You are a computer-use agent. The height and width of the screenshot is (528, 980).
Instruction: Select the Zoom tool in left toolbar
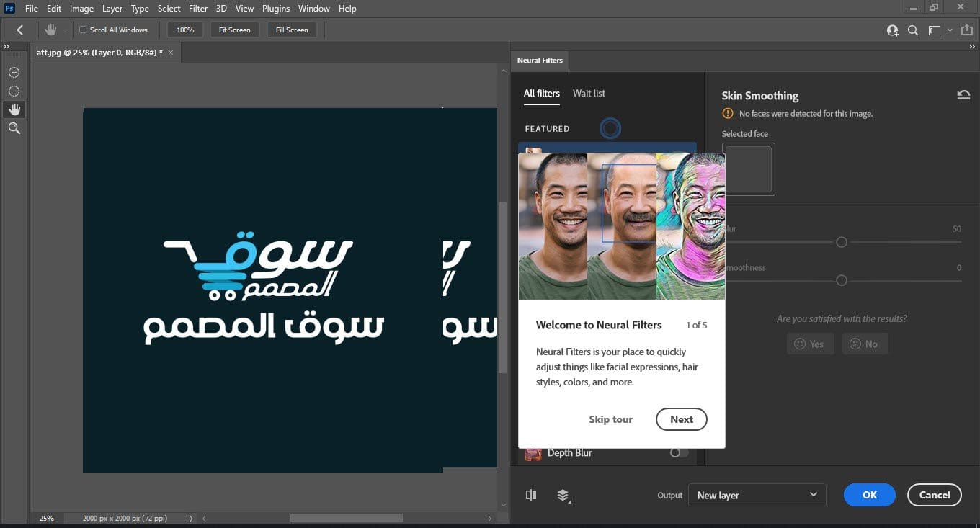point(14,128)
